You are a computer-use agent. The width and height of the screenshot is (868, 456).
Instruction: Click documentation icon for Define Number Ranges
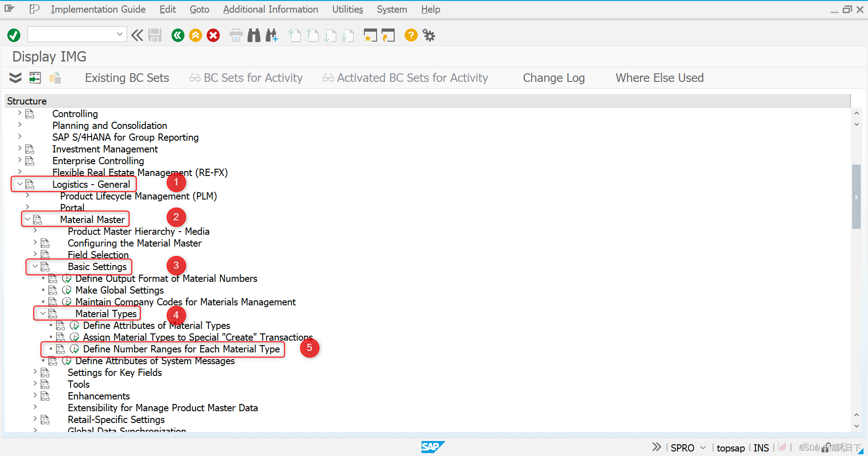pyautogui.click(x=60, y=349)
